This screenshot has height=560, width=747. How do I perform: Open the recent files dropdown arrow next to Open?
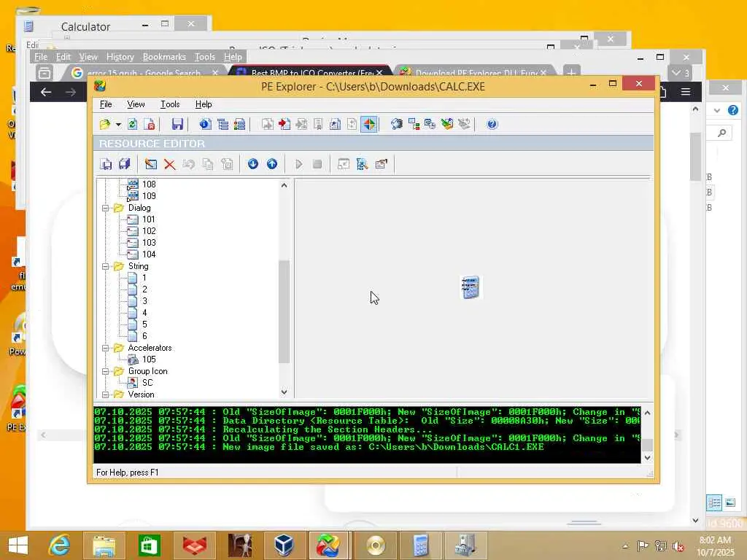tap(118, 124)
